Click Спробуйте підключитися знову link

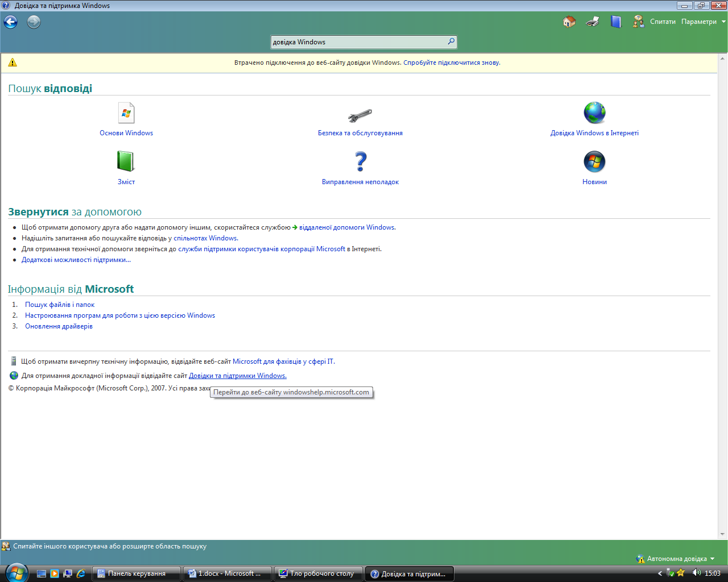[452, 63]
